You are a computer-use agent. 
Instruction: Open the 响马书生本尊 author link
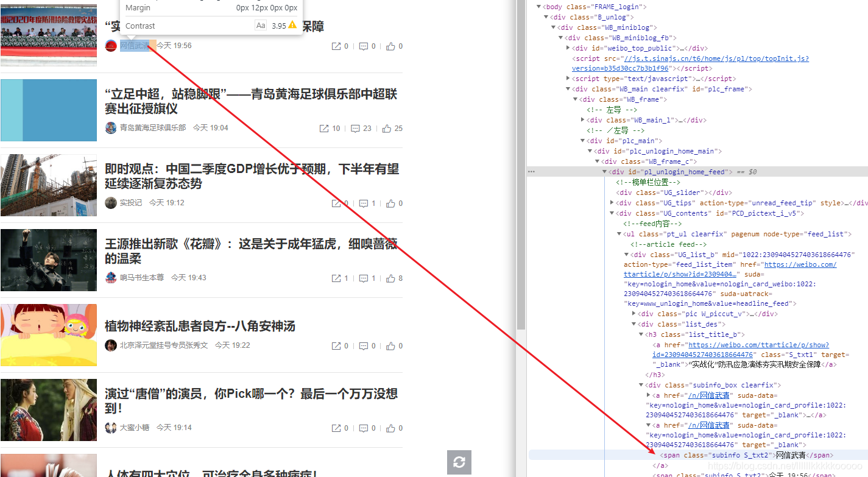tap(142, 278)
